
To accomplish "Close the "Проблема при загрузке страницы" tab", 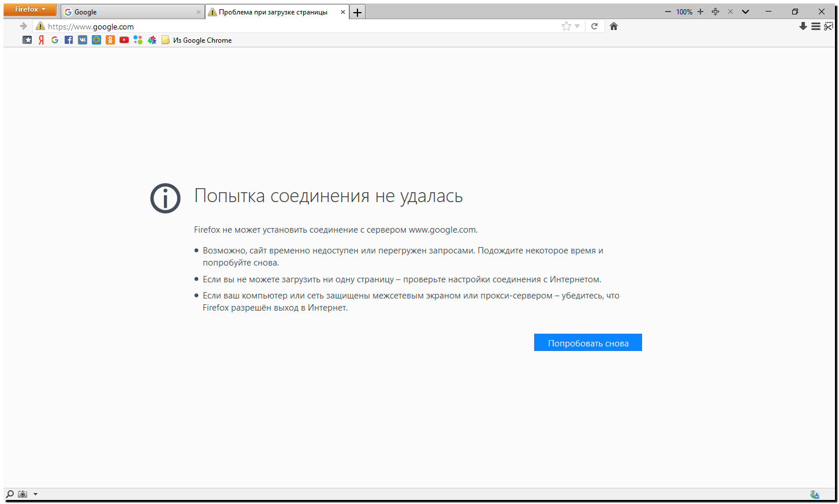I will [343, 12].
